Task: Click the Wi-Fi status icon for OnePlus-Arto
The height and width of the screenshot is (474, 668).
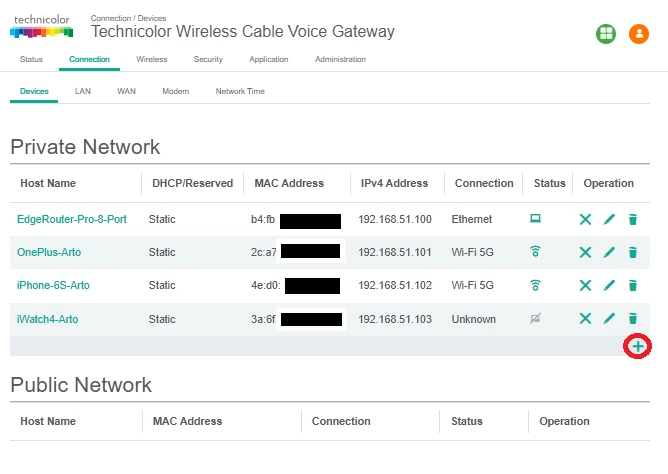Action: (536, 251)
